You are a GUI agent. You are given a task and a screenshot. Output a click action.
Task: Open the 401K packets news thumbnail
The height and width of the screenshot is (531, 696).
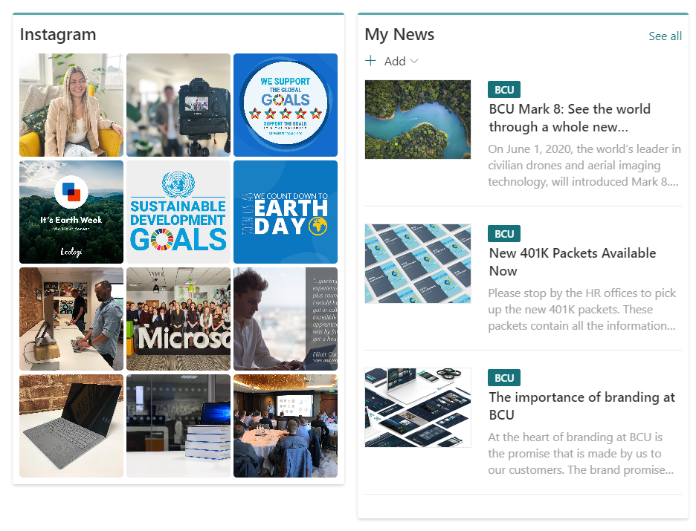click(418, 263)
